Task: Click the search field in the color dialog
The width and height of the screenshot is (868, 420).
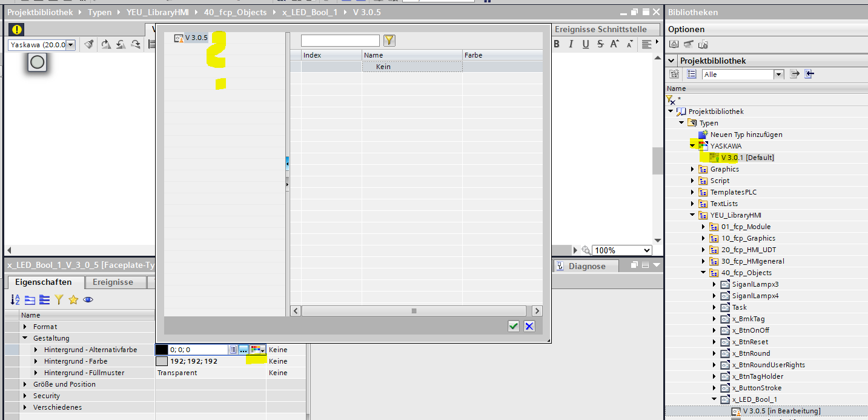Action: [x=340, y=41]
